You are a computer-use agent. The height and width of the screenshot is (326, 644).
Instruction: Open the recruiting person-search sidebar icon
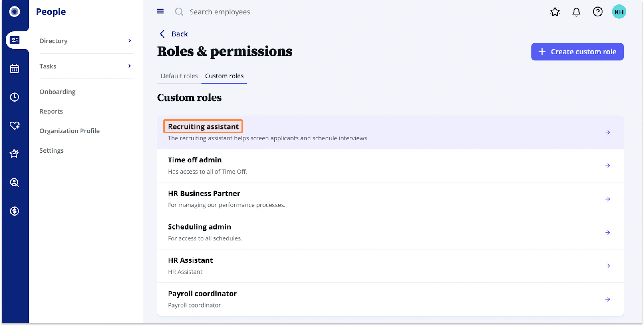[14, 182]
